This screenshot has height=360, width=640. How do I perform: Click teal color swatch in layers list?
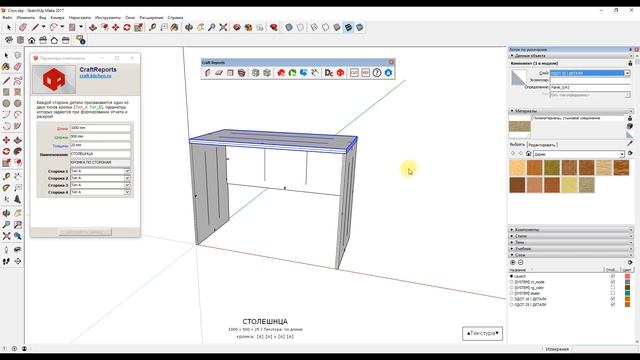[627, 293]
